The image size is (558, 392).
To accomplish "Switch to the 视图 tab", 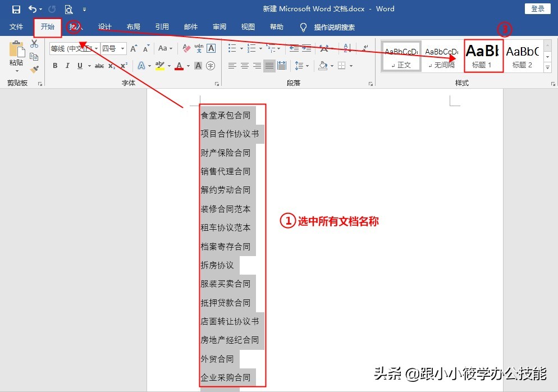I will 248,27.
